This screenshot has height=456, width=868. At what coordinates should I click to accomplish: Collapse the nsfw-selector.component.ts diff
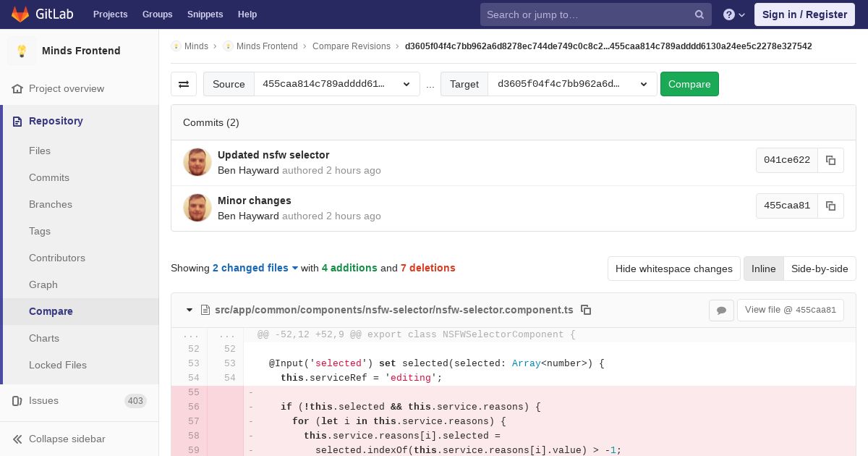(190, 310)
